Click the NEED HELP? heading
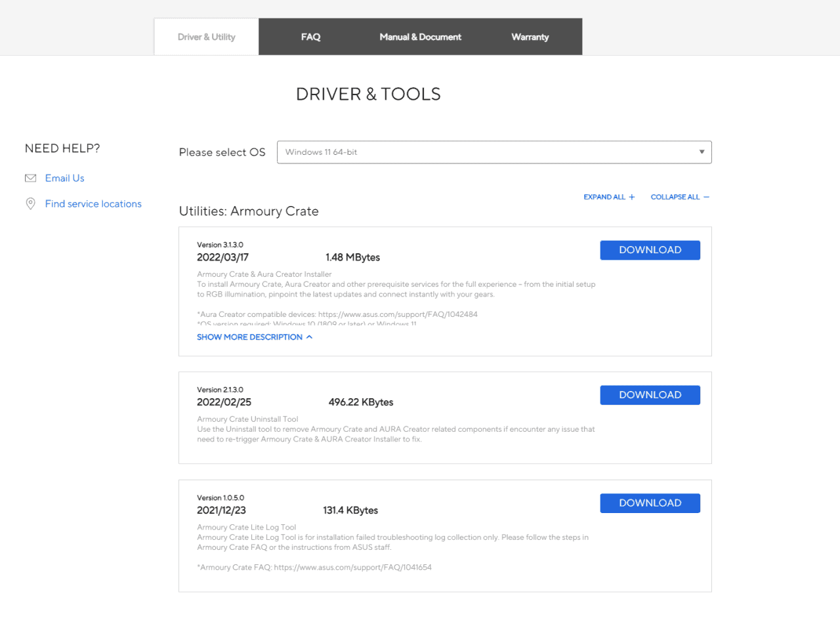The width and height of the screenshot is (840, 620). coord(62,149)
